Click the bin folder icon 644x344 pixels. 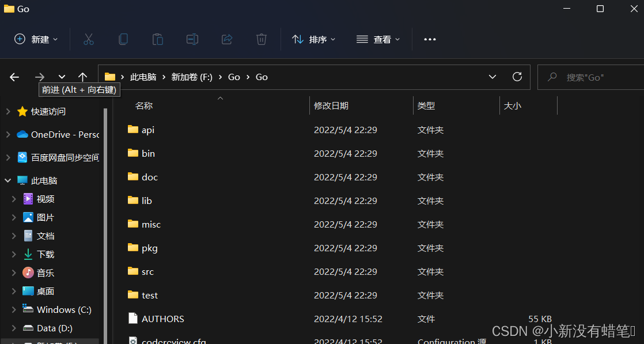pyautogui.click(x=132, y=153)
